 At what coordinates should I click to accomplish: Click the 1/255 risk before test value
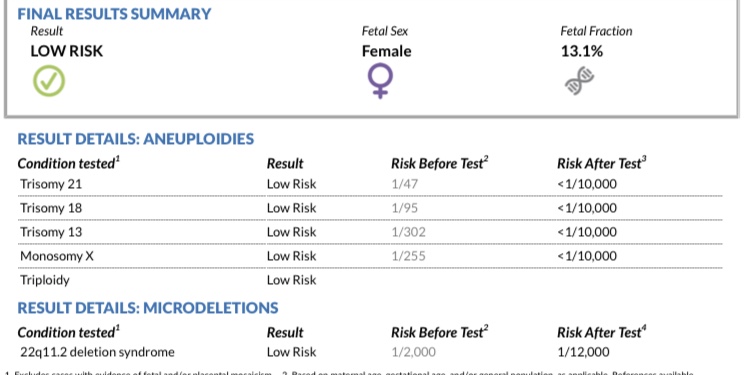click(x=408, y=256)
